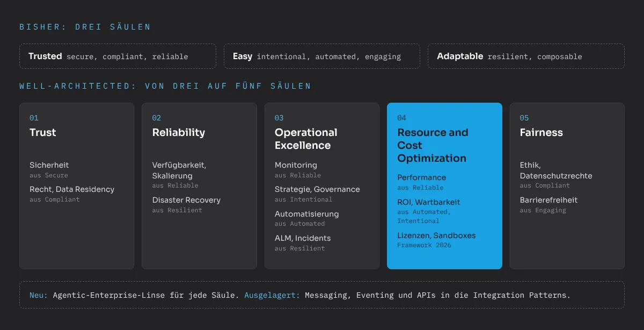
Task: Click the 'Reliability' card title
Action: click(179, 132)
